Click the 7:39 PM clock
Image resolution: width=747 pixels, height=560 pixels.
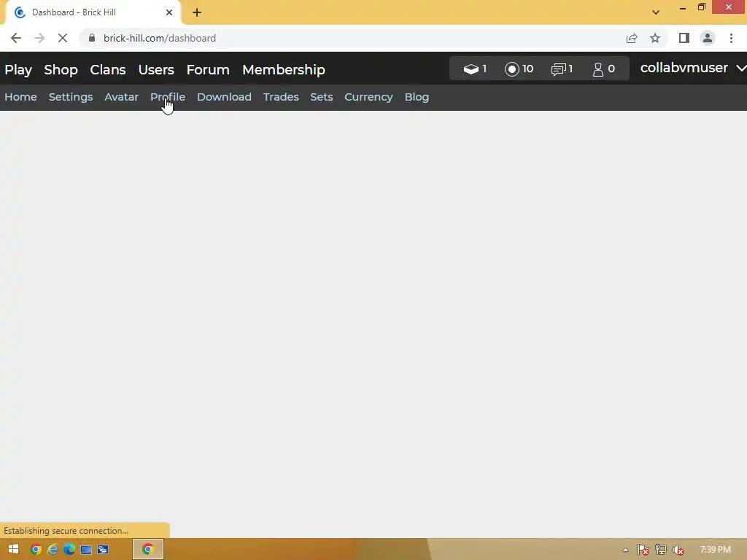pyautogui.click(x=715, y=550)
